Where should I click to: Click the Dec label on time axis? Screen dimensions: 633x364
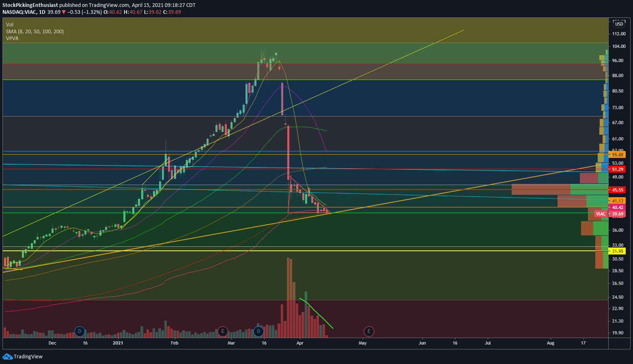pyautogui.click(x=52, y=343)
